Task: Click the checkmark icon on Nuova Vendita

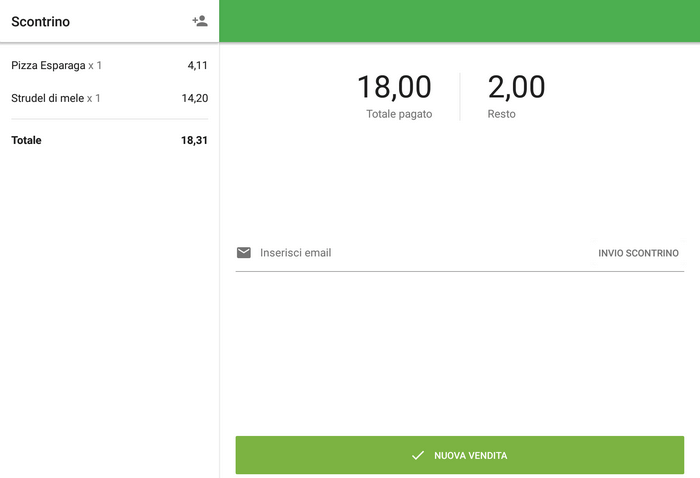Action: click(x=418, y=456)
